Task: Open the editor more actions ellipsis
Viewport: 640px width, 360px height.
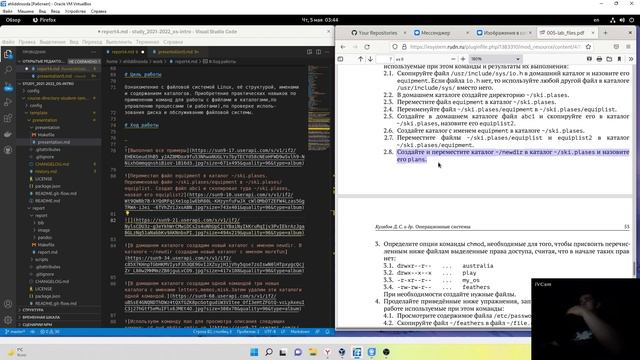Action: [x=327, y=52]
